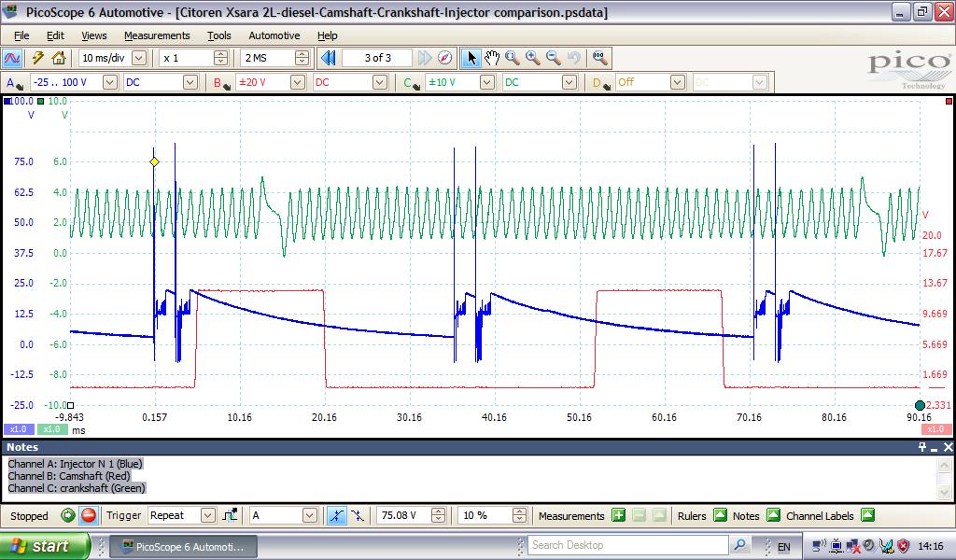Click the red stop capture button

(89, 515)
